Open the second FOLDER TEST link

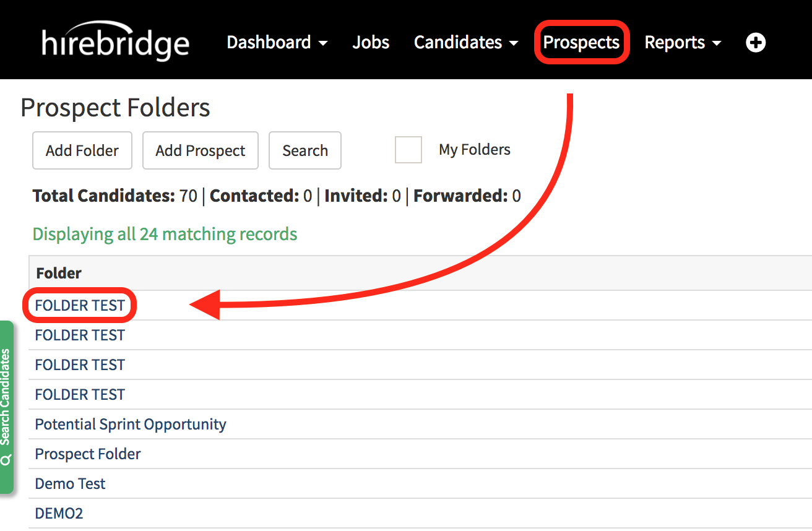(x=80, y=335)
